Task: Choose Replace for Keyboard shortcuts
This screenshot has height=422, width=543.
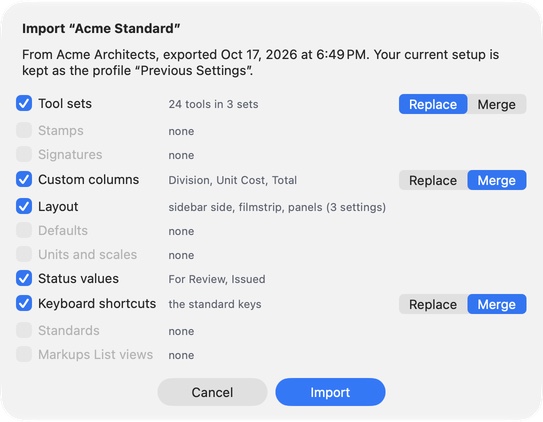Action: (433, 304)
